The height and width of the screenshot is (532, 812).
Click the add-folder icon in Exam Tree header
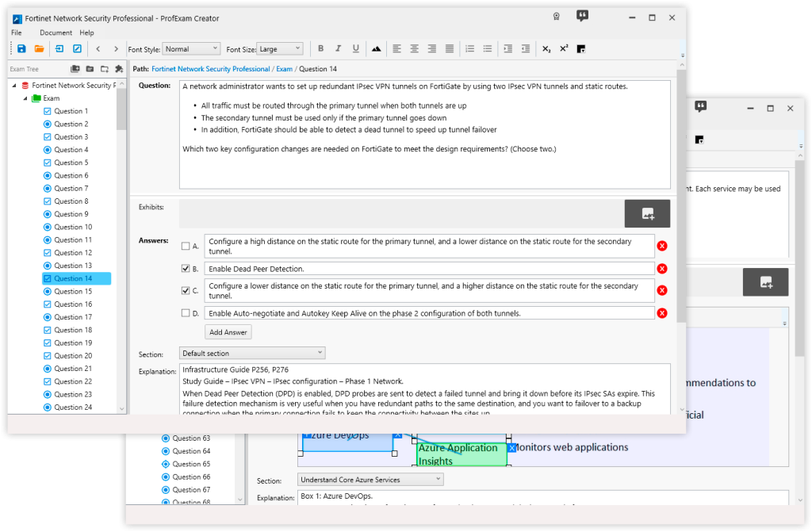pyautogui.click(x=105, y=69)
